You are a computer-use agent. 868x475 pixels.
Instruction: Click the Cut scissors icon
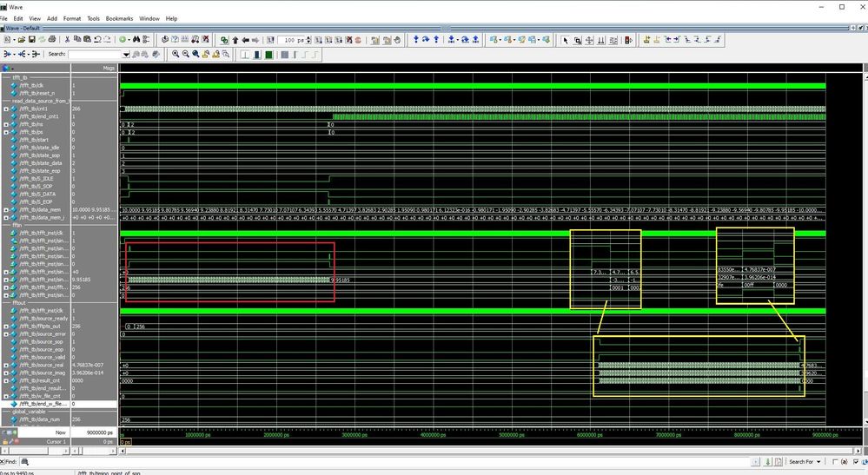(67, 39)
